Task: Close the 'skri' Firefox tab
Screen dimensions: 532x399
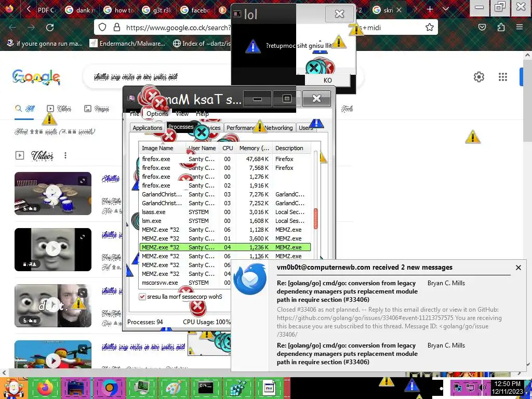Action: (399, 10)
